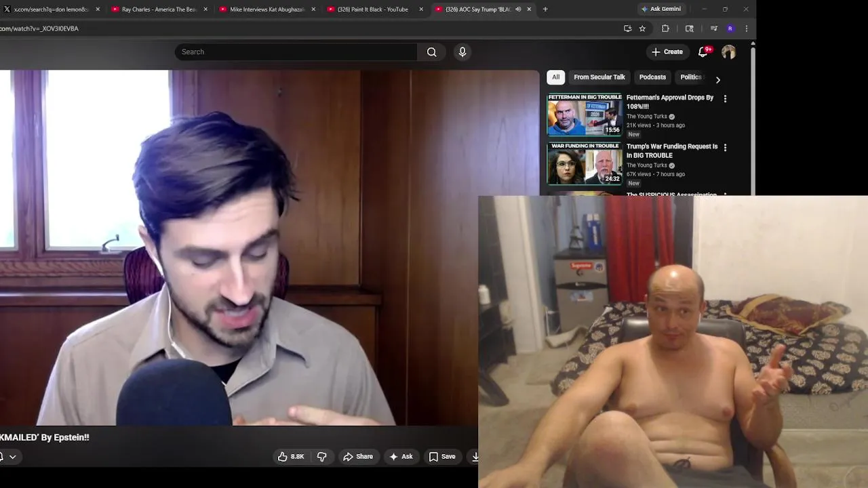Dislike the video with thumbs down
This screenshot has width=868, height=488.
tap(322, 457)
